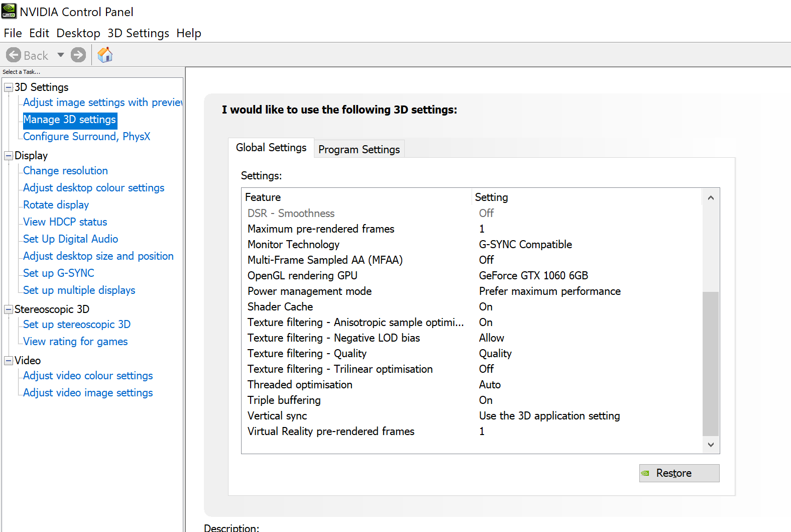Open the Back history dropdown arrow
Image resolution: width=791 pixels, height=532 pixels.
(61, 55)
